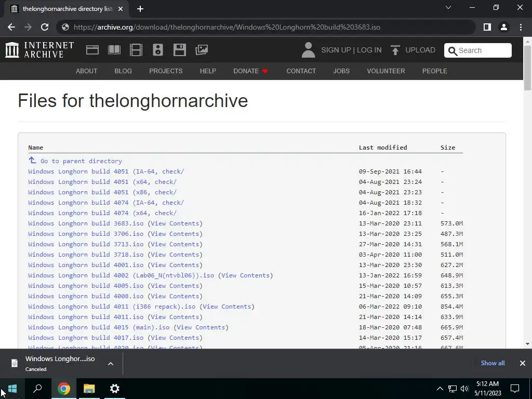The image size is (532, 399).
Task: Click the address bar URL
Action: pyautogui.click(x=227, y=27)
